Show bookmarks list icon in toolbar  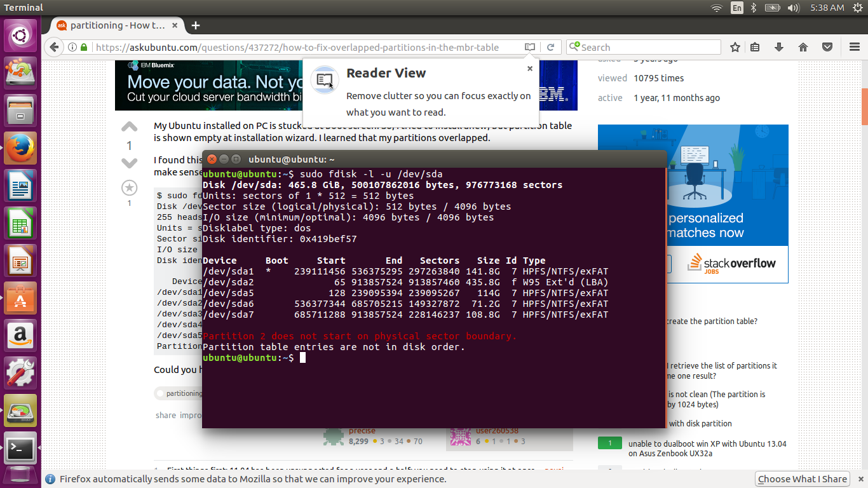coord(755,47)
